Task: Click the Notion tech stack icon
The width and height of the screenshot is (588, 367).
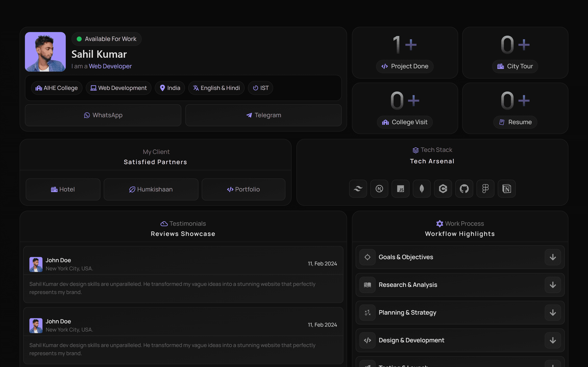Action: click(x=507, y=189)
